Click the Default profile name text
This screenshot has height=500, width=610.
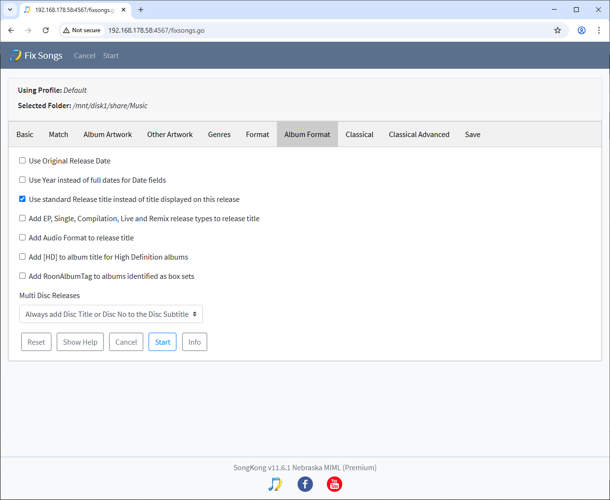pos(75,90)
